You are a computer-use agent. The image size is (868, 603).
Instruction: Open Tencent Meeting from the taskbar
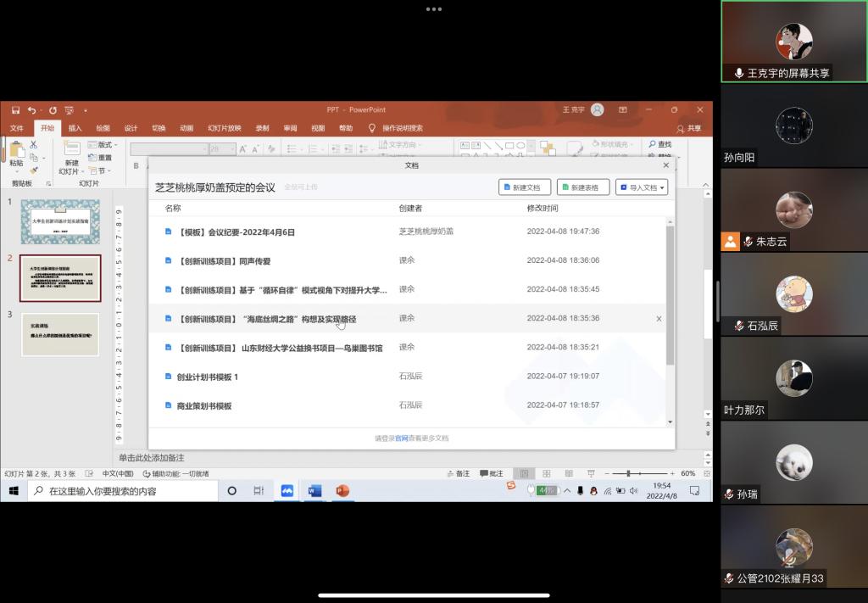287,491
